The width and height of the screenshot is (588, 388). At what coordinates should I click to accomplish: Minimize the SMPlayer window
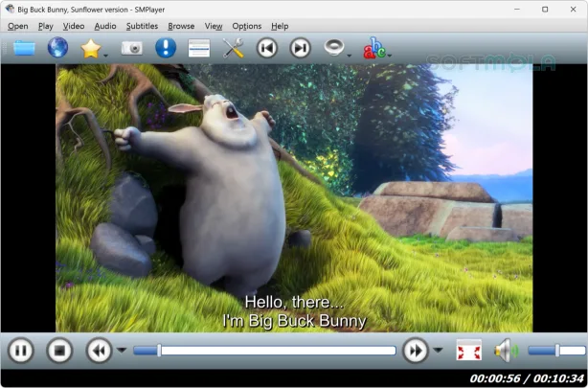click(x=517, y=9)
